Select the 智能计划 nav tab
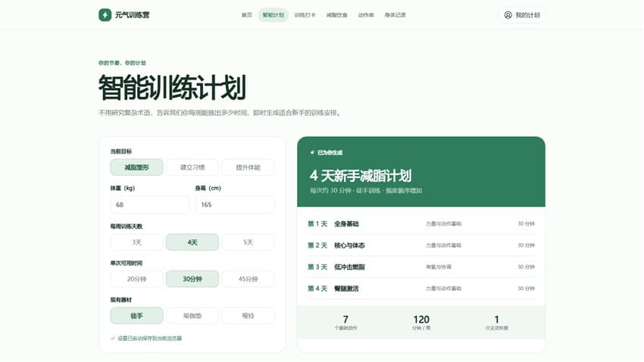The image size is (644, 362). pos(273,15)
